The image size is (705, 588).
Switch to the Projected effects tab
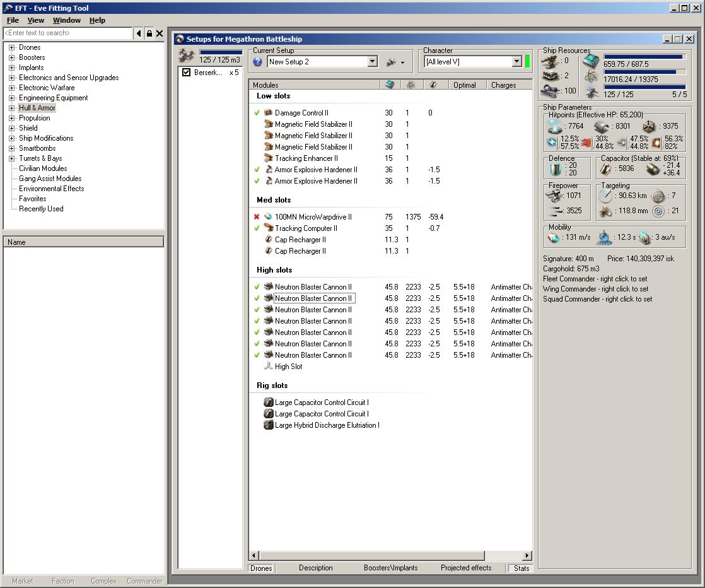[x=466, y=568]
